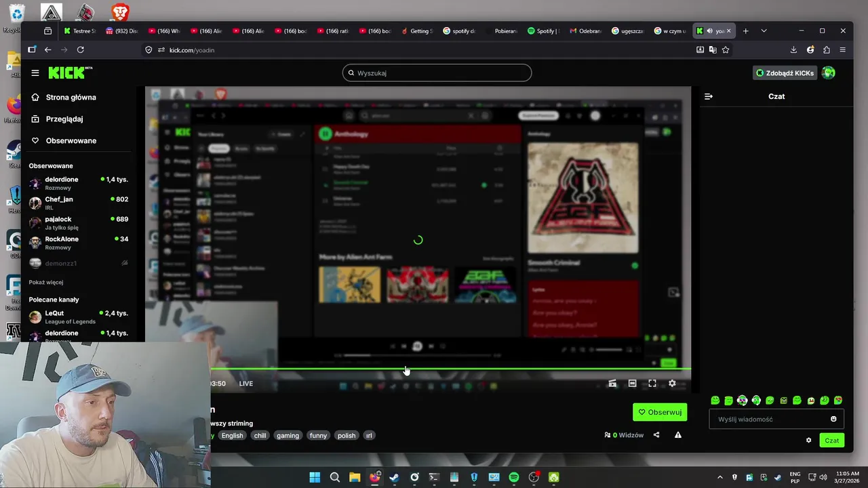Select the funny tag
The width and height of the screenshot is (868, 488).
point(318,435)
